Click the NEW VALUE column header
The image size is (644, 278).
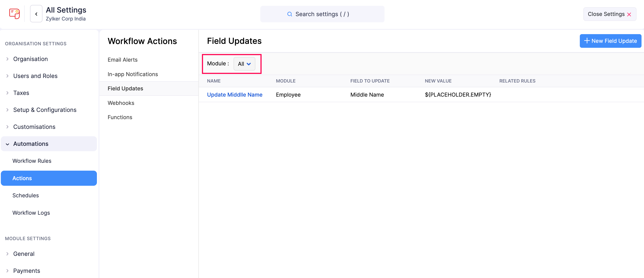tap(438, 81)
